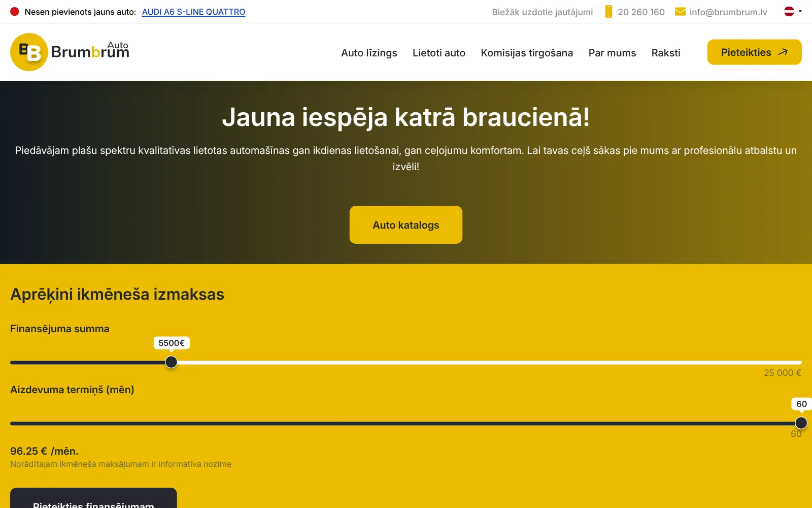Viewport: 812px width, 508px height.
Task: Click the 96.25 € /mēn. payment text
Action: tap(44, 451)
